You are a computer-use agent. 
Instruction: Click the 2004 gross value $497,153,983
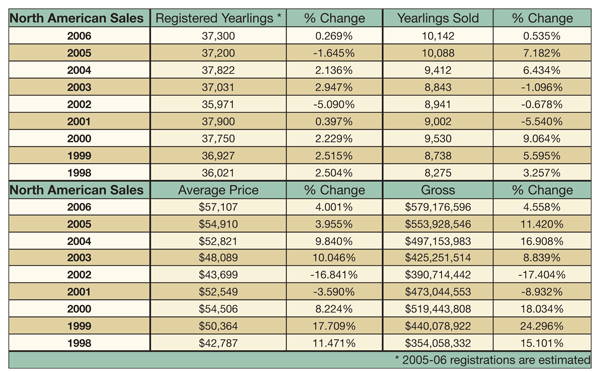pyautogui.click(x=438, y=241)
